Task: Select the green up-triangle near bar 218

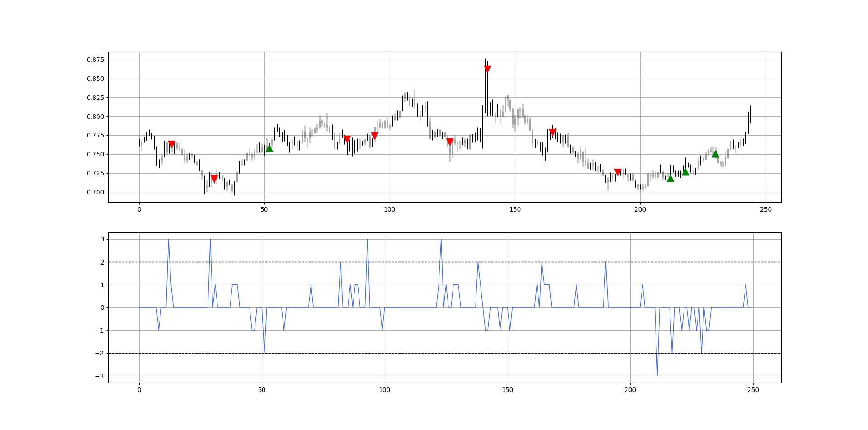Action: (685, 171)
